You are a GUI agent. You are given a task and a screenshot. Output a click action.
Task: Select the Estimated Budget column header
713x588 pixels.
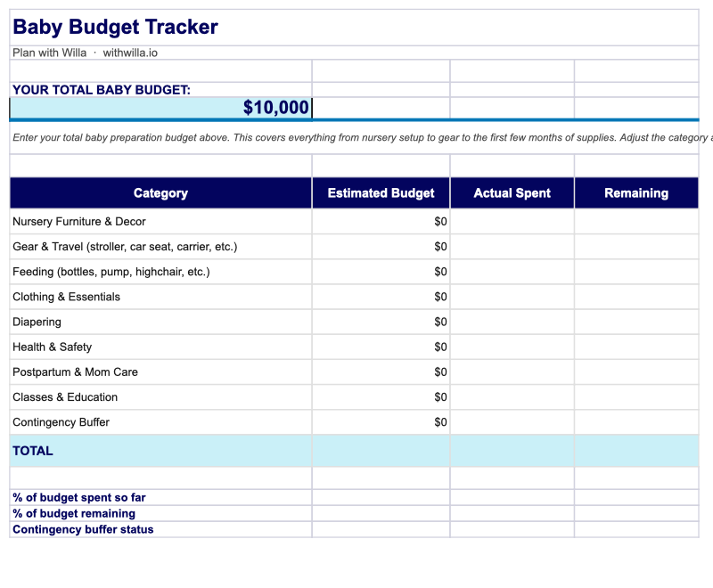tap(381, 193)
